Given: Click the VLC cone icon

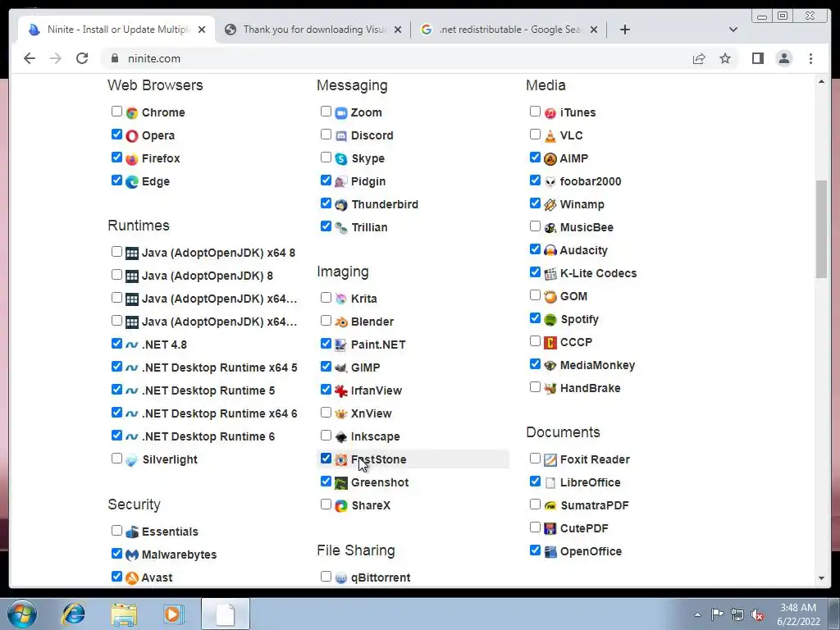Looking at the screenshot, I should 550,136.
